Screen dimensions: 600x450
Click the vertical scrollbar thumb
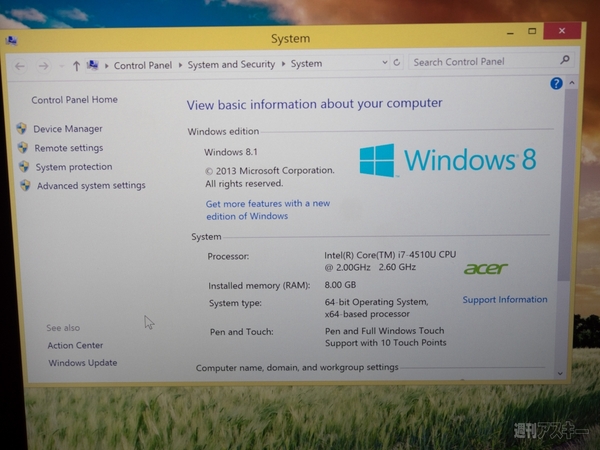pyautogui.click(x=568, y=186)
